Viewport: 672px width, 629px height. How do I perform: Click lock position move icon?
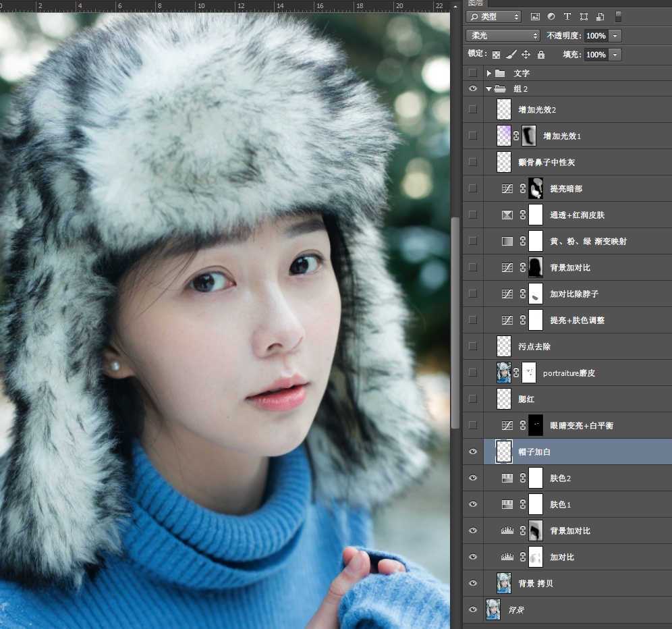click(x=526, y=55)
